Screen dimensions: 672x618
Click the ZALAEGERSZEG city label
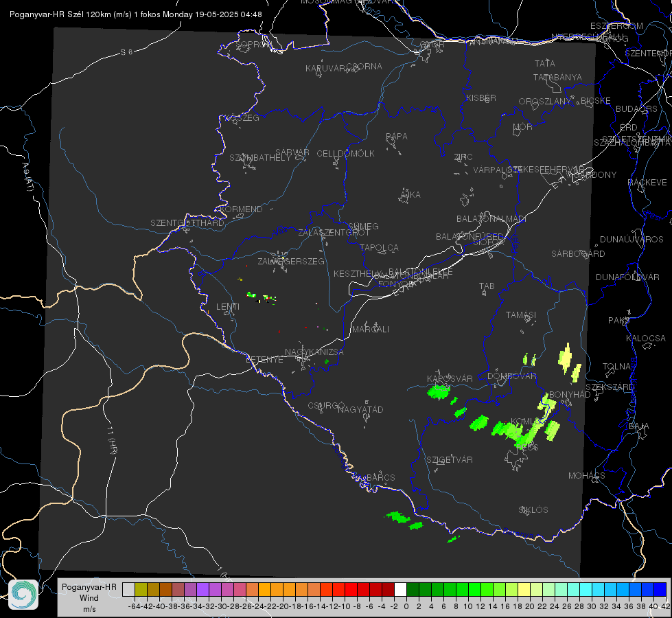[290, 261]
